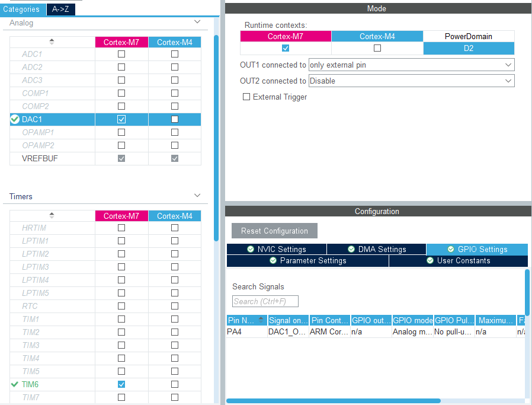Click the Signal on Pin column header
532x405 pixels.
click(289, 320)
